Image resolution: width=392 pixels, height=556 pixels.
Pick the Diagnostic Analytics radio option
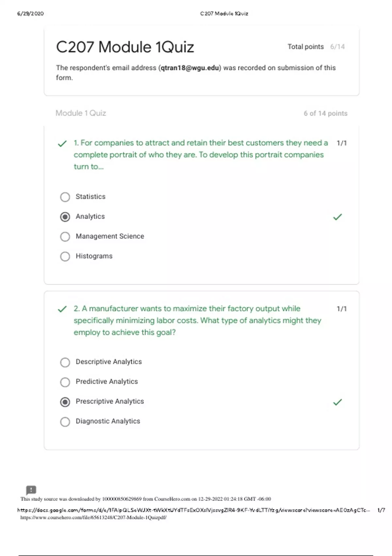pos(65,422)
